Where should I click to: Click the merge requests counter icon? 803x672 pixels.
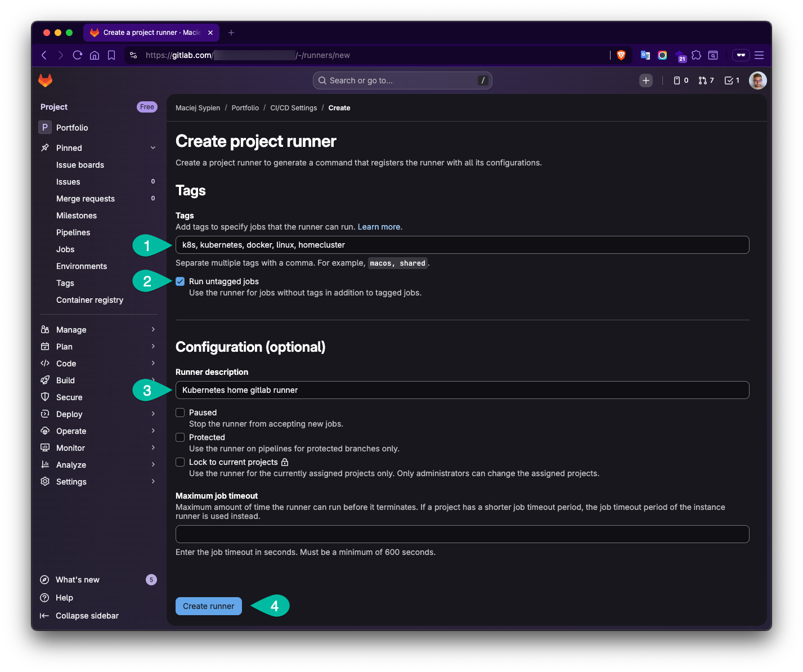click(706, 80)
